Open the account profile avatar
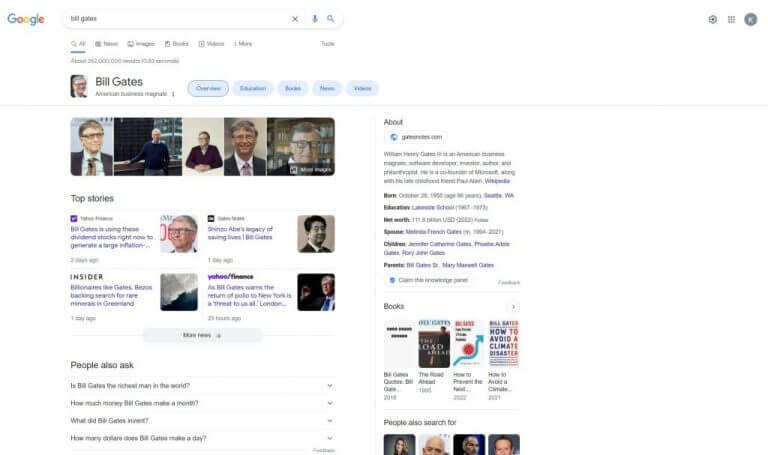 pyautogui.click(x=750, y=19)
